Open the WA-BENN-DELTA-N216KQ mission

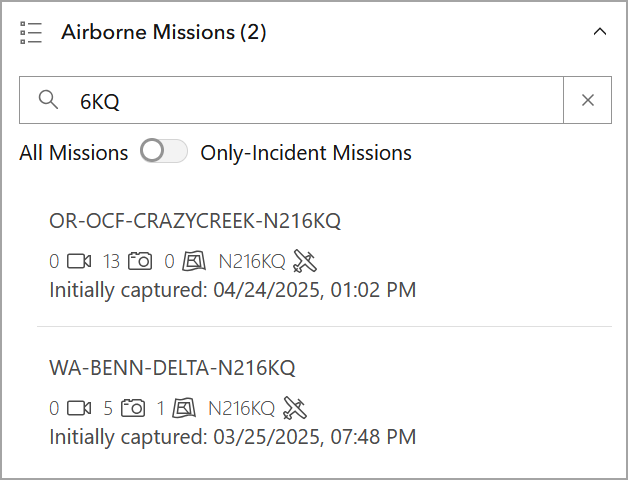[172, 367]
